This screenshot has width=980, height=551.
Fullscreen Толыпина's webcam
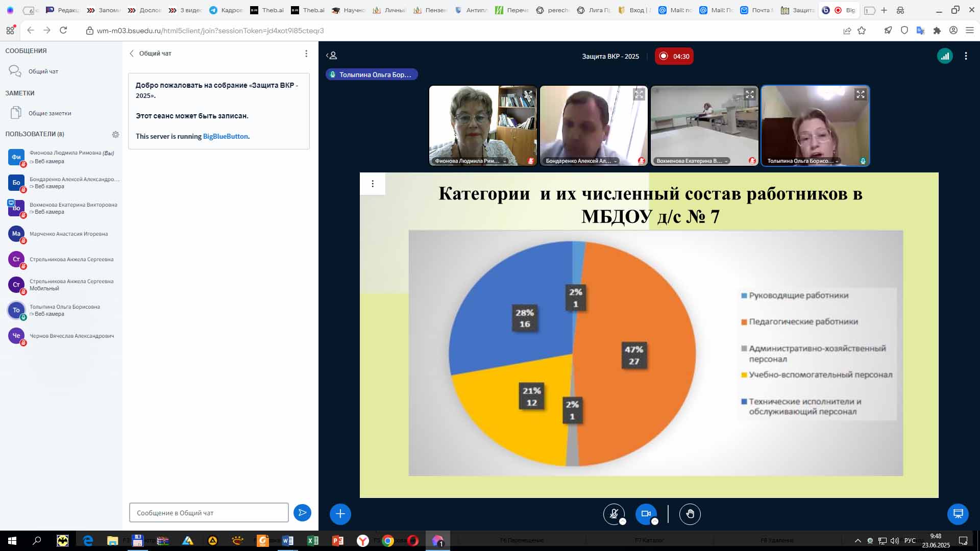click(861, 94)
